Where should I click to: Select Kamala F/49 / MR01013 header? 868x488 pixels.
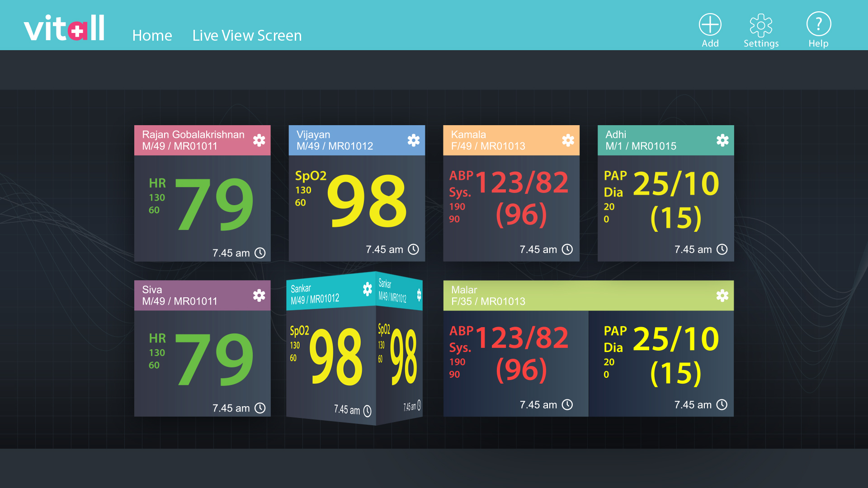[511, 140]
